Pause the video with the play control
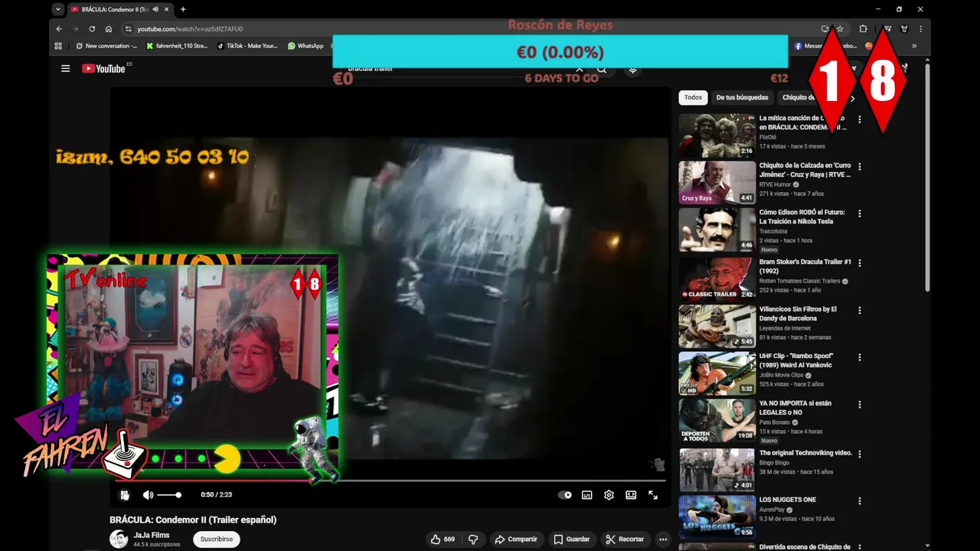The width and height of the screenshot is (980, 551). [x=125, y=495]
